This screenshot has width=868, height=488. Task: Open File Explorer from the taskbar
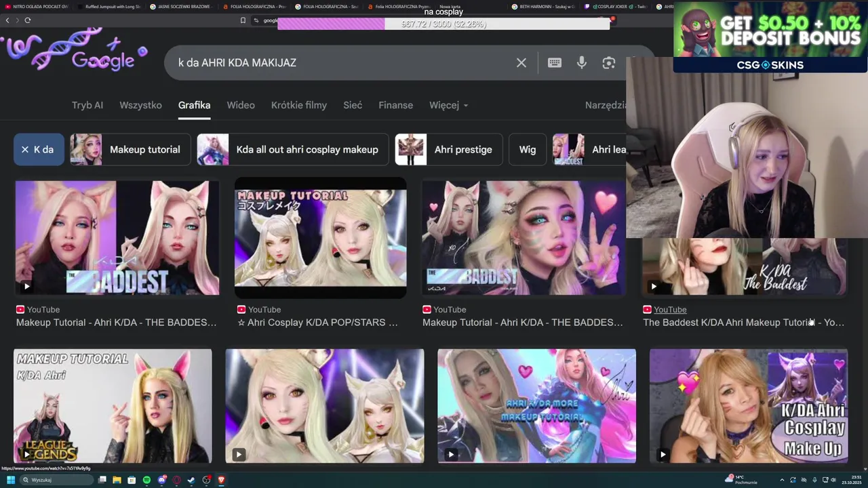point(117,480)
